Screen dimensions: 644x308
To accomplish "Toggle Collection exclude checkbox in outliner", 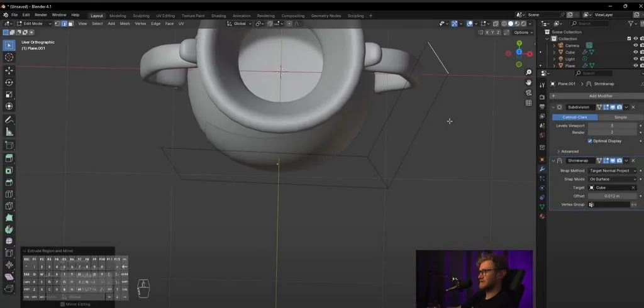I will click(x=629, y=38).
